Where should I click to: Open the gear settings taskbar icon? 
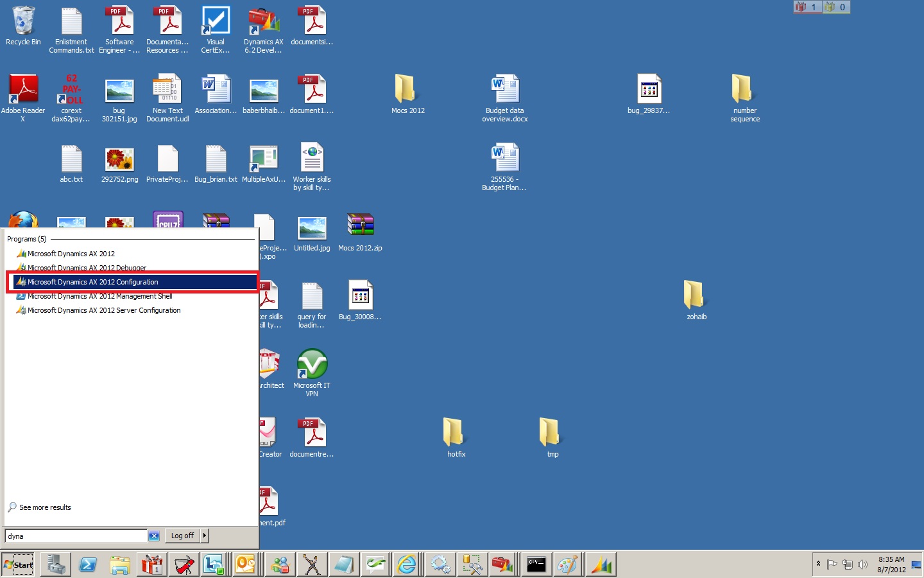click(440, 565)
